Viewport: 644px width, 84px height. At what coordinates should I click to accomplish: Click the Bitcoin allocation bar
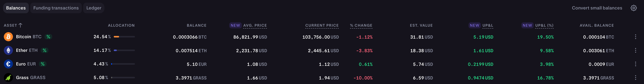pyautogui.click(x=124, y=37)
